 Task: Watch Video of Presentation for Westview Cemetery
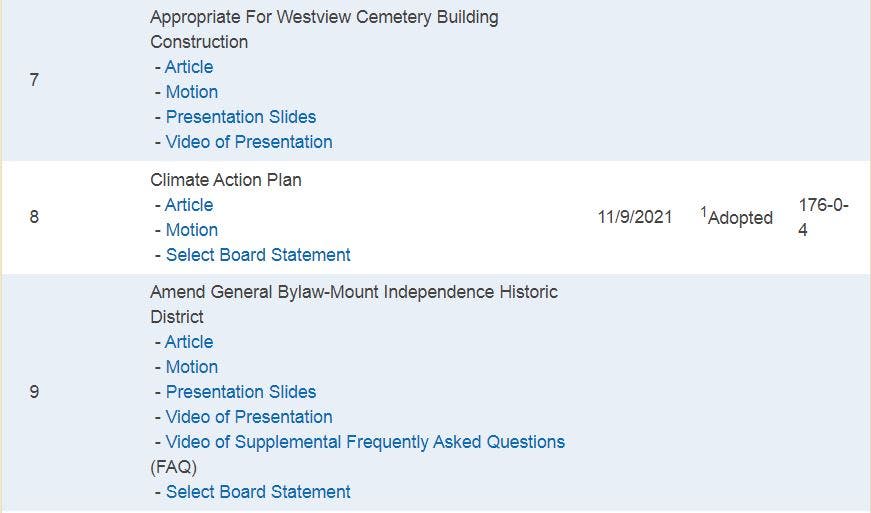tap(249, 142)
